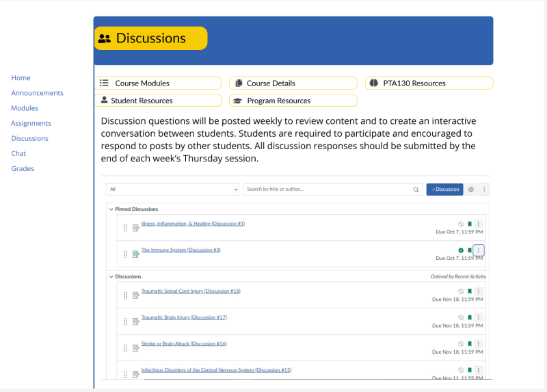Click drag handle for Traumatic Brain Injury discussion

click(x=125, y=322)
